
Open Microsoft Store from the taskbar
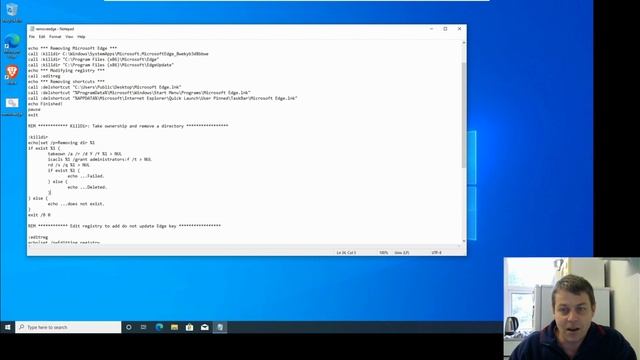pyautogui.click(x=189, y=327)
